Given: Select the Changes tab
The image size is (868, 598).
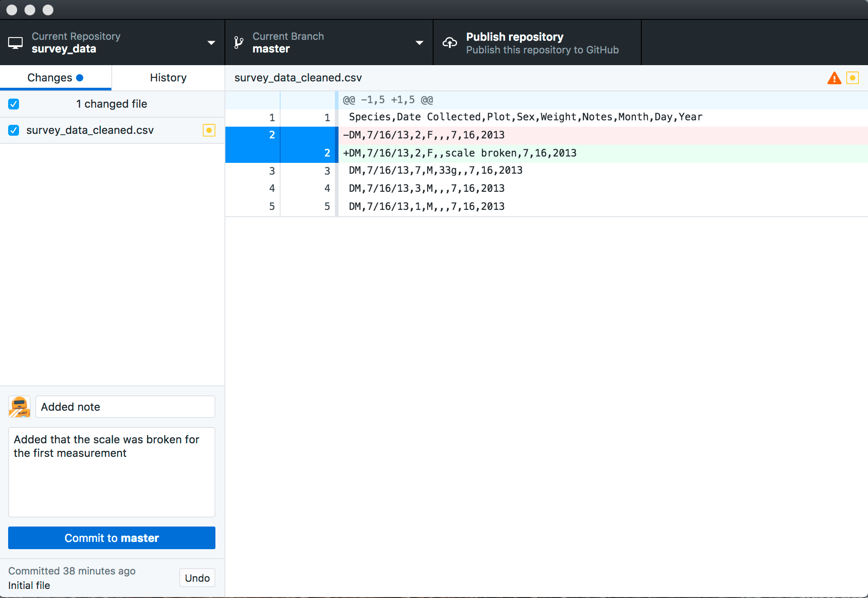Looking at the screenshot, I should click(50, 77).
